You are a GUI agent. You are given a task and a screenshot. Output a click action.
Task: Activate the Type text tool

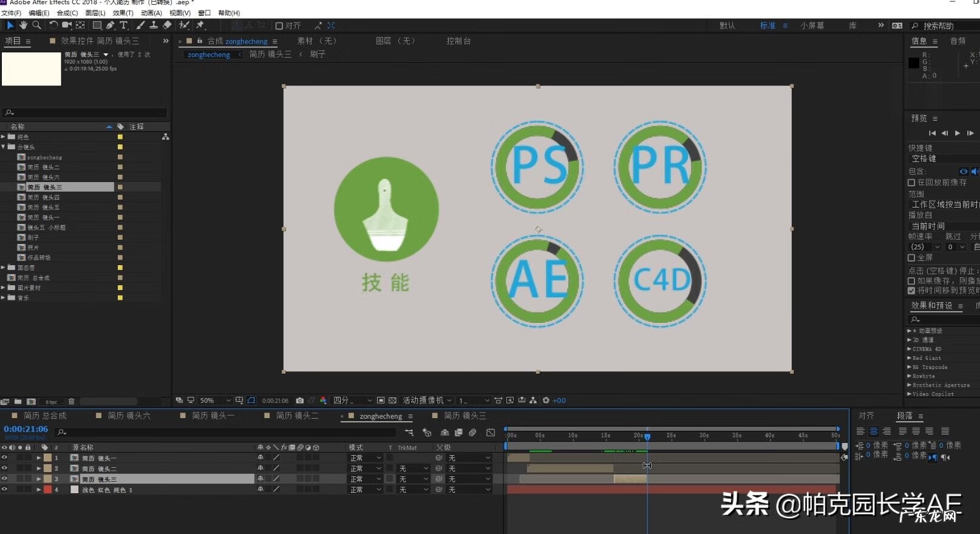point(123,25)
